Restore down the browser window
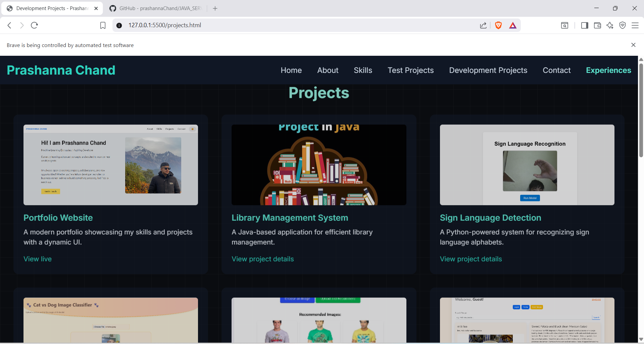 tap(615, 8)
